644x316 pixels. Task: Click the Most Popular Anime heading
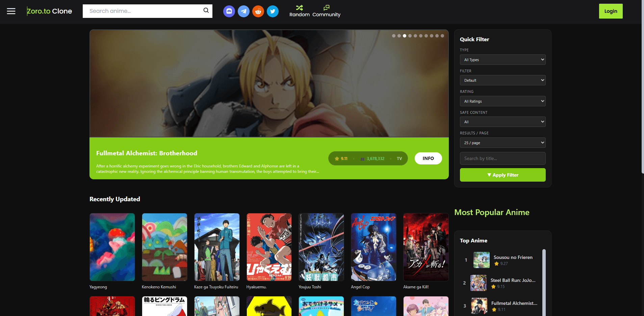[x=492, y=212]
